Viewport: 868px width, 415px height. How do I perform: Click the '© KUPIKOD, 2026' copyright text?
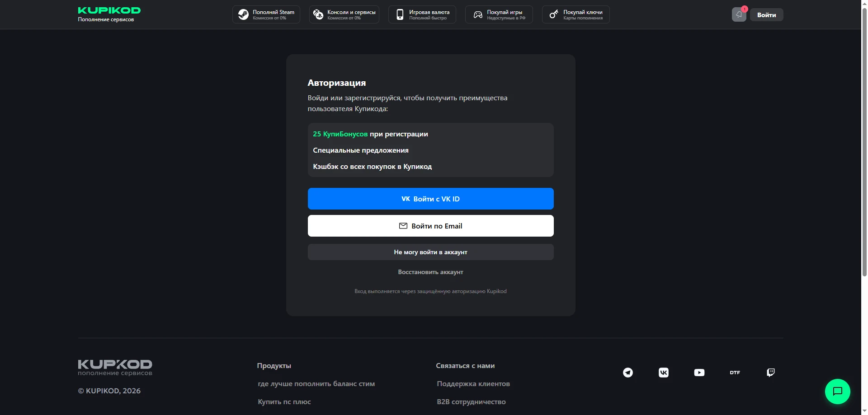pos(109,391)
